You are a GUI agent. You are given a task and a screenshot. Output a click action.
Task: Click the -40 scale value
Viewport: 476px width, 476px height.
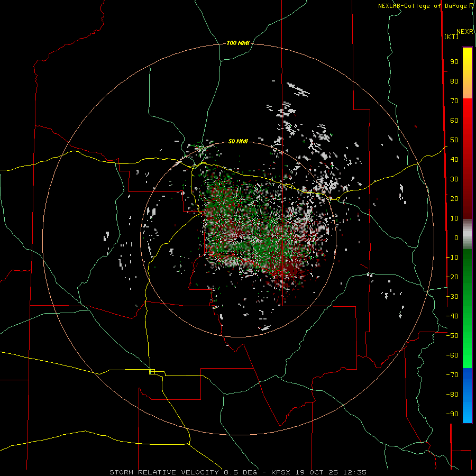coord(452,316)
